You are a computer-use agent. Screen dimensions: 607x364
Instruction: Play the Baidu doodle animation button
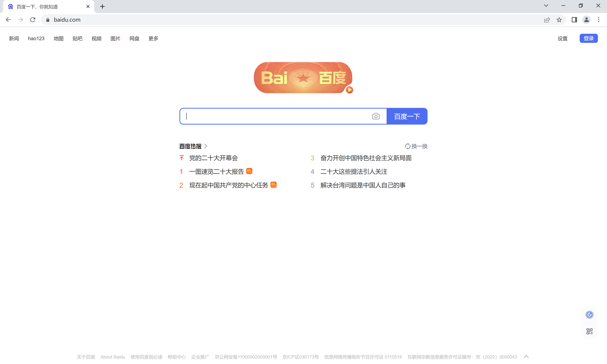(350, 90)
